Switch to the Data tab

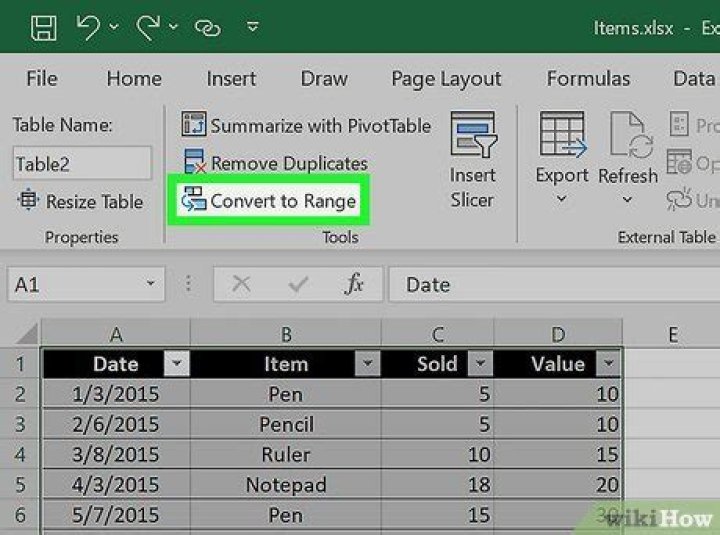(x=694, y=79)
